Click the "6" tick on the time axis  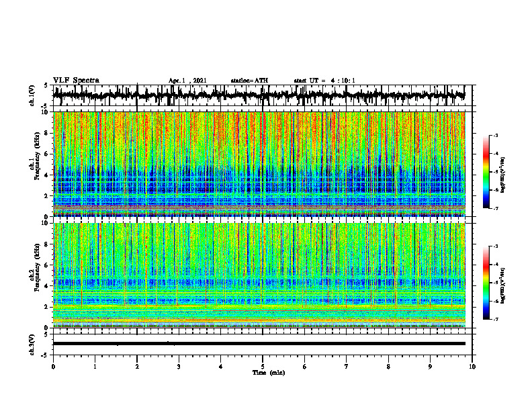point(304,367)
